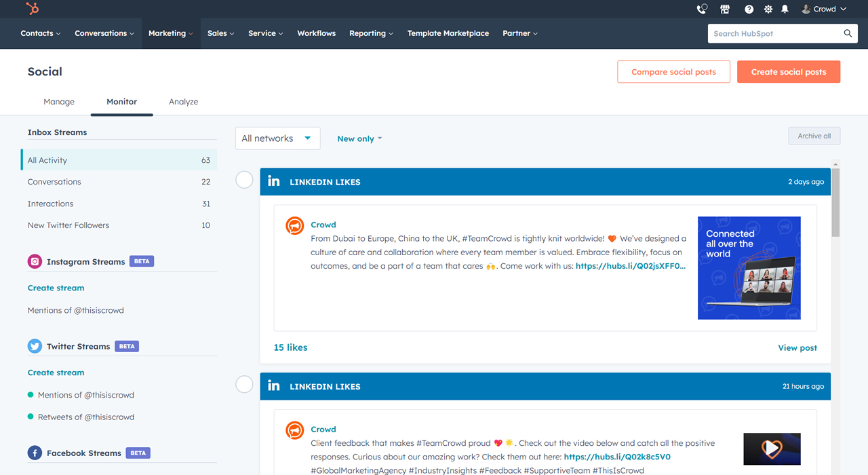Switch to the Monitor tab
Viewport: 868px width, 475px height.
(x=122, y=102)
